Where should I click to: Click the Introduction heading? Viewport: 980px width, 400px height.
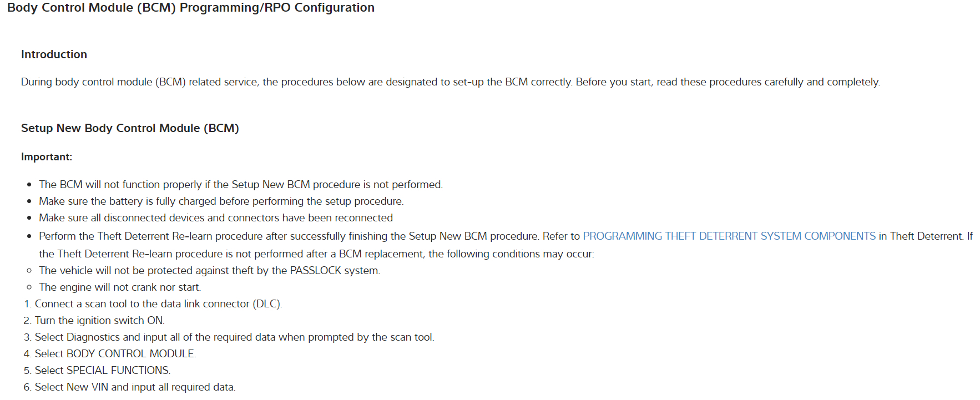pos(54,54)
